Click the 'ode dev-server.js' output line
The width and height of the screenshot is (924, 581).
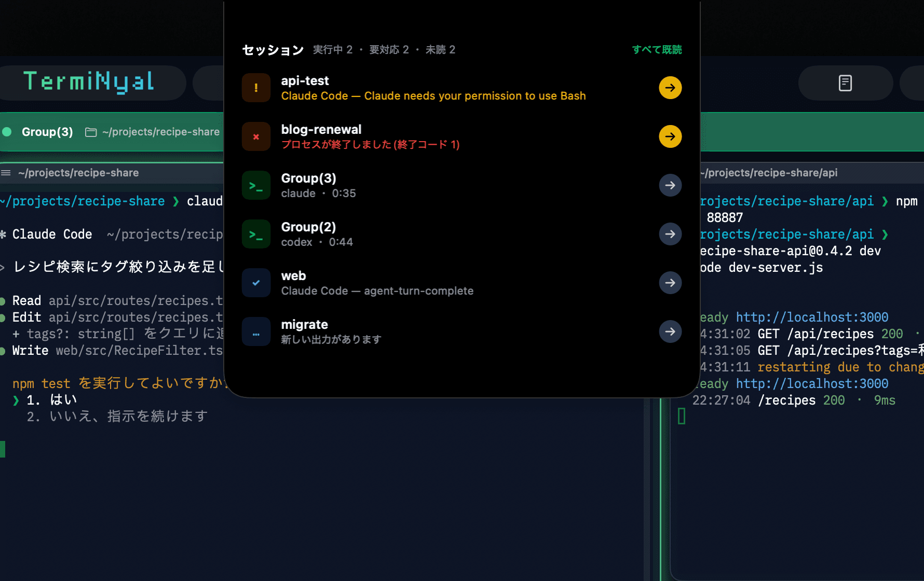[x=762, y=268]
